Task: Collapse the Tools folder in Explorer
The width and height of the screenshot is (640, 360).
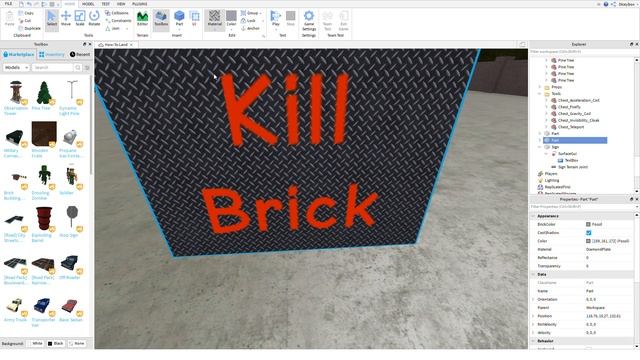Action: 540,93
